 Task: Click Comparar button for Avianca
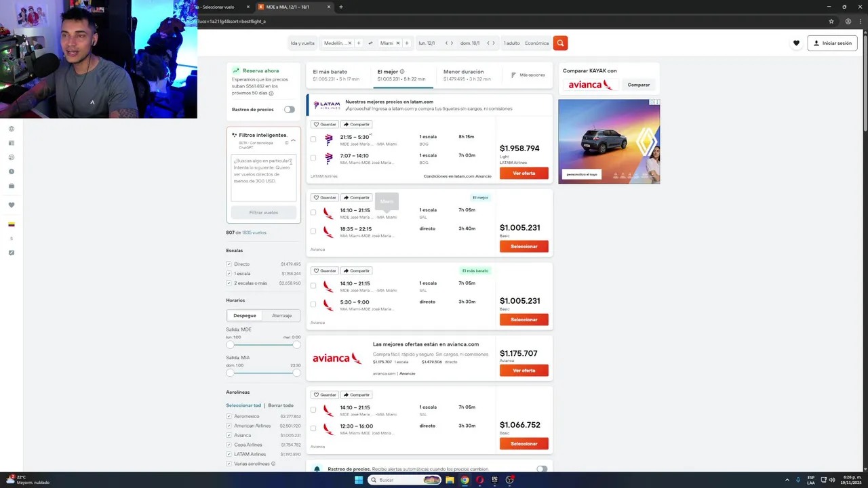638,85
